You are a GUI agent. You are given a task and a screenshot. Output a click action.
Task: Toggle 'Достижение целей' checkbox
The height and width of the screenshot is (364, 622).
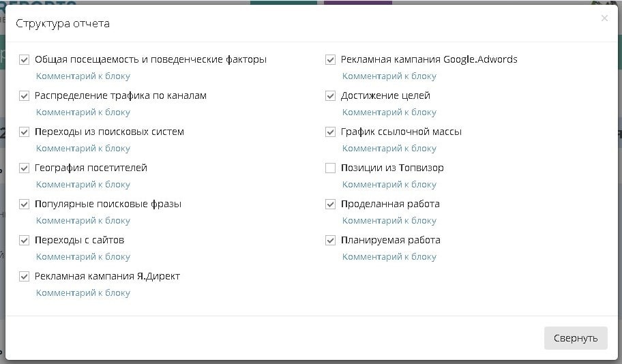coord(331,96)
